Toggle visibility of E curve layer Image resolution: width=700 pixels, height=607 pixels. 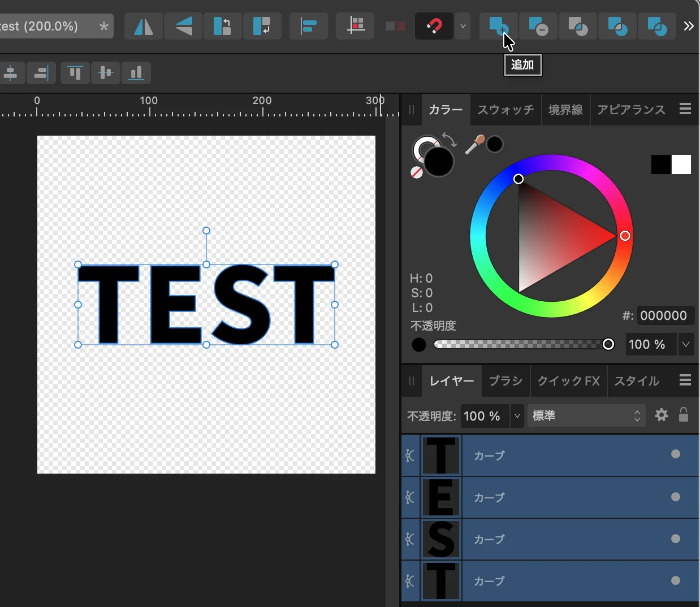(x=676, y=497)
